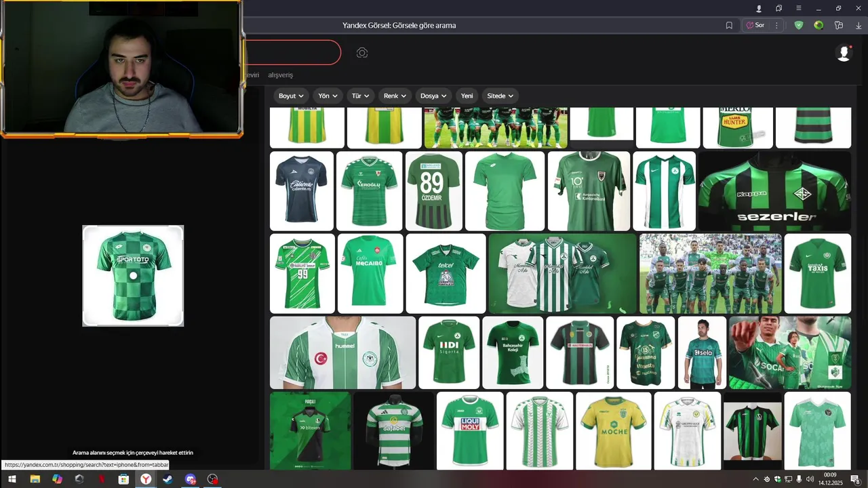Open the Telcel green jersey thumbnail
This screenshot has width=868, height=488.
tap(446, 274)
